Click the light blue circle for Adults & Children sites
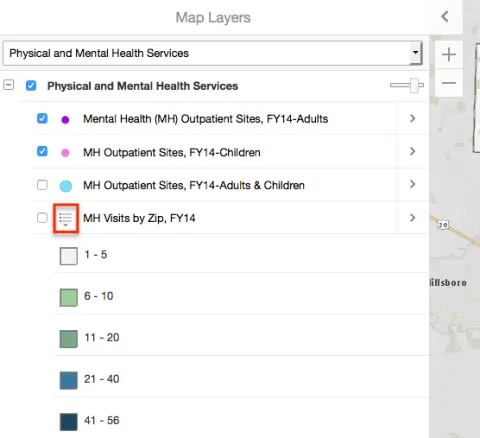This screenshot has height=438, width=480. (x=66, y=186)
